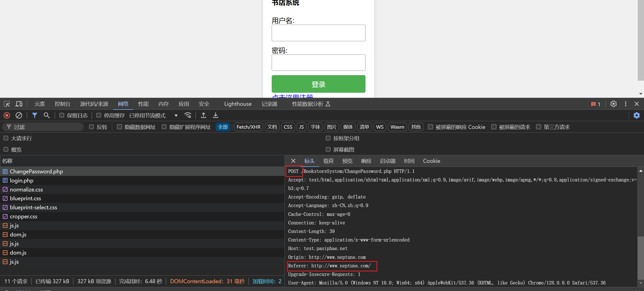Click the green 登录 button
The image size is (644, 291).
(318, 84)
